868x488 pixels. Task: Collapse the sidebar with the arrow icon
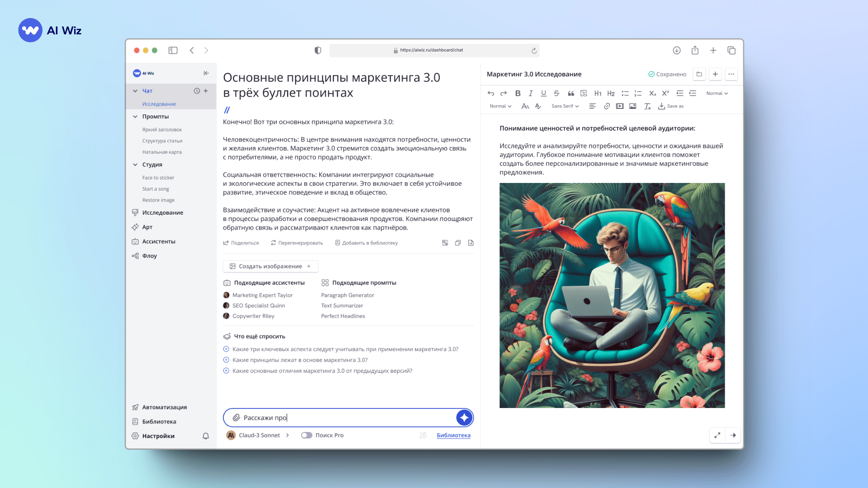coord(206,73)
